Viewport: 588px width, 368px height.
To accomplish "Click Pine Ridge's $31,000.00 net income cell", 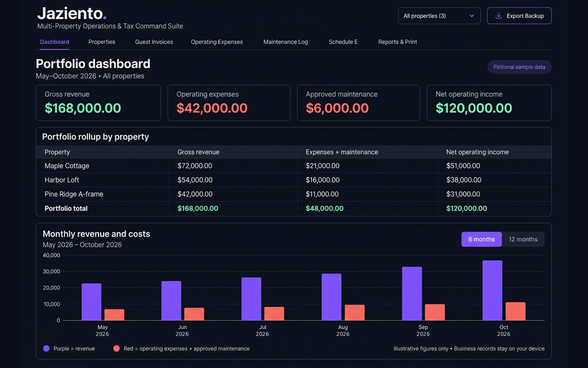I will coord(463,194).
